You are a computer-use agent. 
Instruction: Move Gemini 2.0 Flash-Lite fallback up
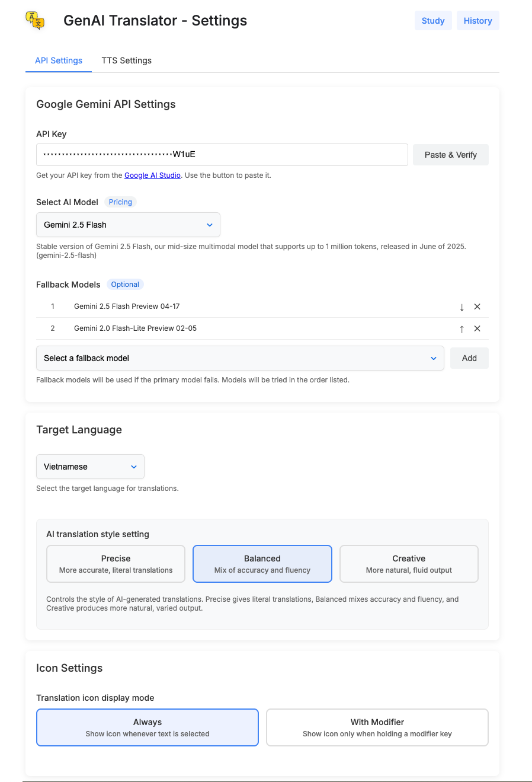[x=462, y=329]
